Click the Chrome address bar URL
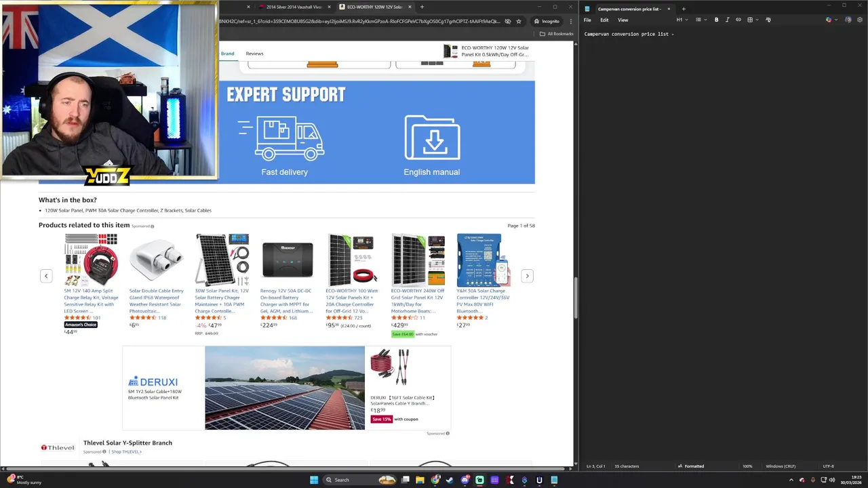 tap(359, 21)
